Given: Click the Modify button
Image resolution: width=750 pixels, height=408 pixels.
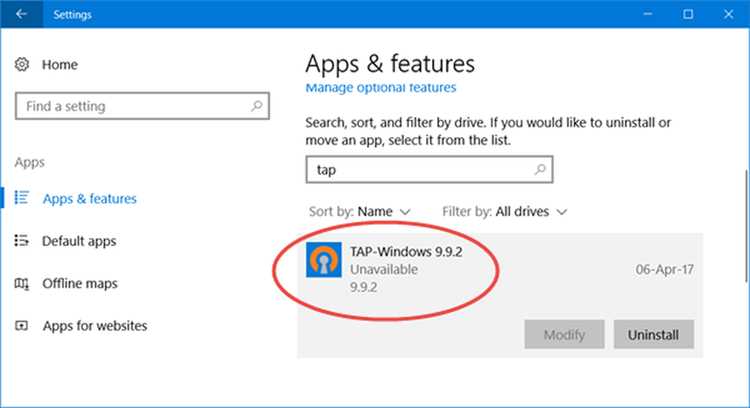Looking at the screenshot, I should [x=564, y=334].
